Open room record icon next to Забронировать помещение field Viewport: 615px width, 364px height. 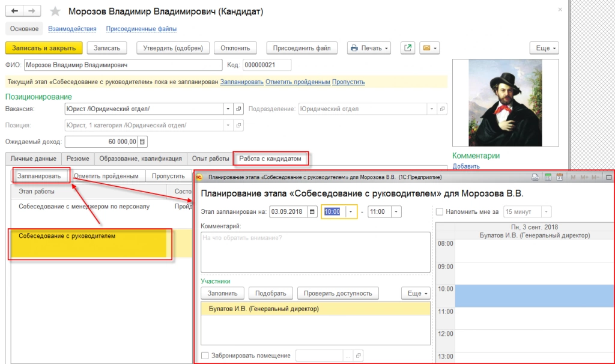358,356
